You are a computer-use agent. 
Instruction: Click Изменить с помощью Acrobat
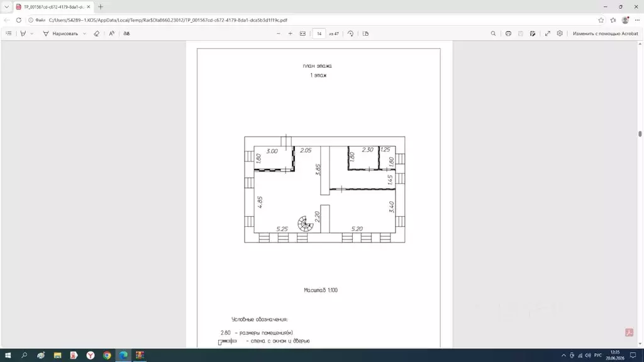tap(606, 34)
